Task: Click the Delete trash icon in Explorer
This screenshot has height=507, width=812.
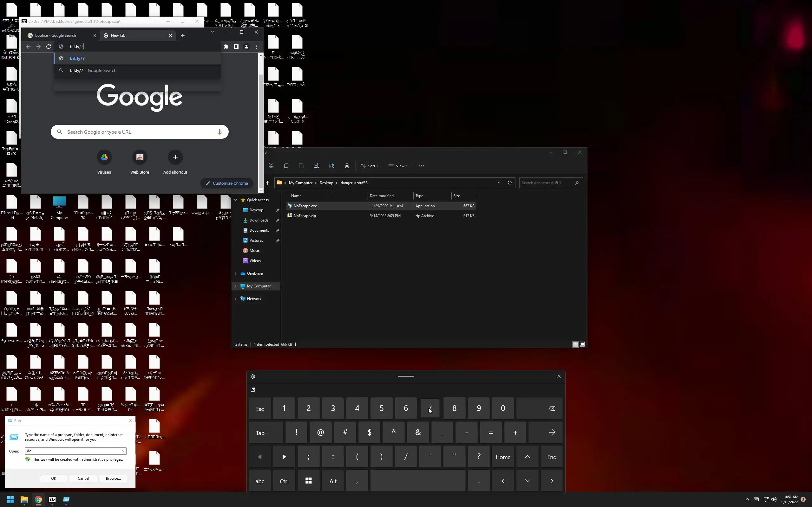Action: pyautogui.click(x=347, y=166)
